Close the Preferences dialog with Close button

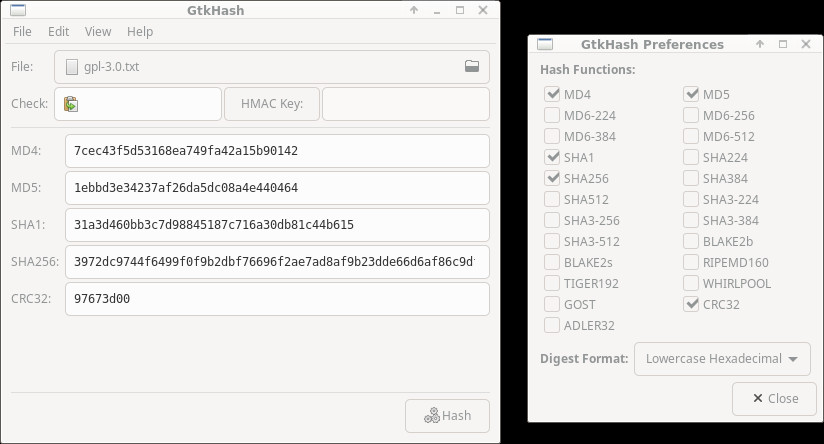[774, 399]
